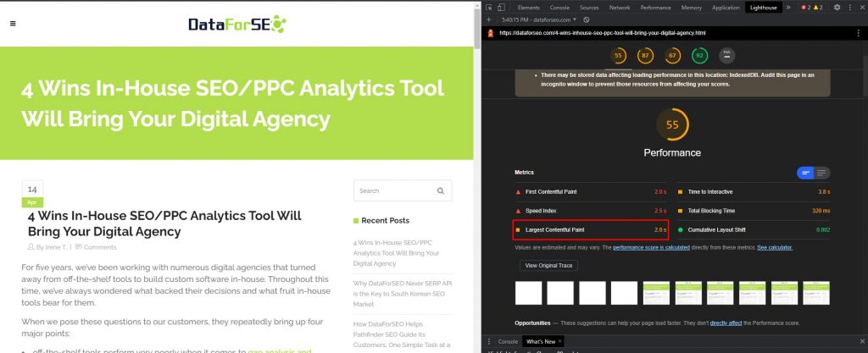The width and height of the screenshot is (868, 353).
Task: Open the drawer kebab menu beside Console
Action: [489, 341]
